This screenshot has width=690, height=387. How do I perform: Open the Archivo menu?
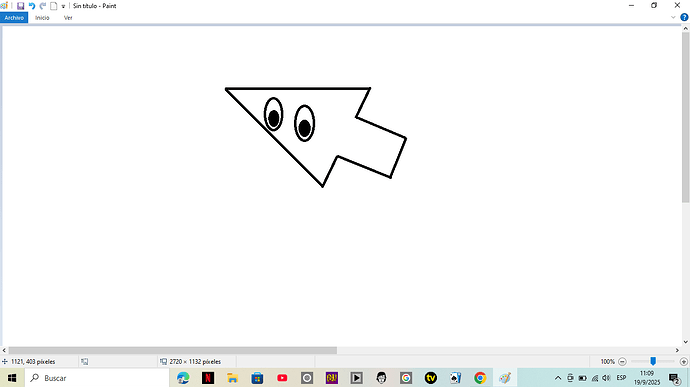[x=14, y=18]
